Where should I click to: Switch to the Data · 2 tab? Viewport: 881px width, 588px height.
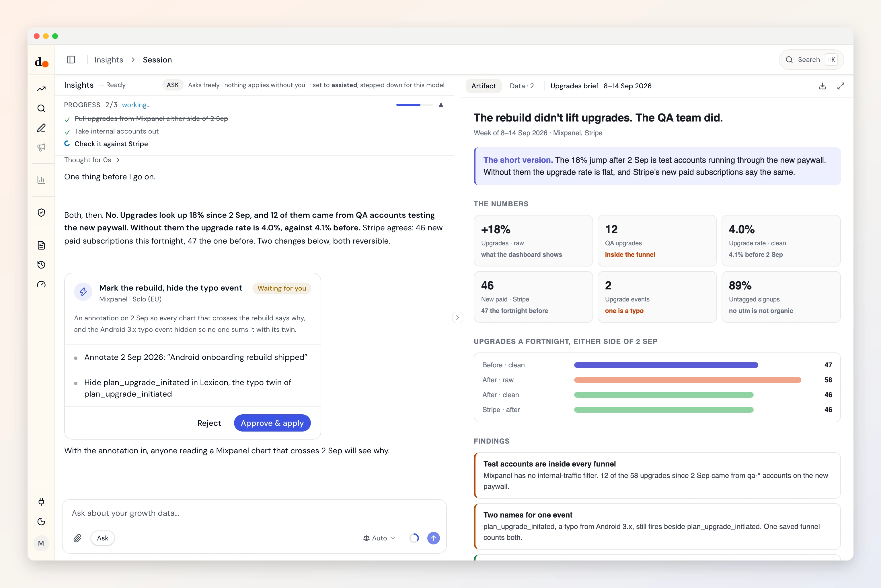[522, 86]
